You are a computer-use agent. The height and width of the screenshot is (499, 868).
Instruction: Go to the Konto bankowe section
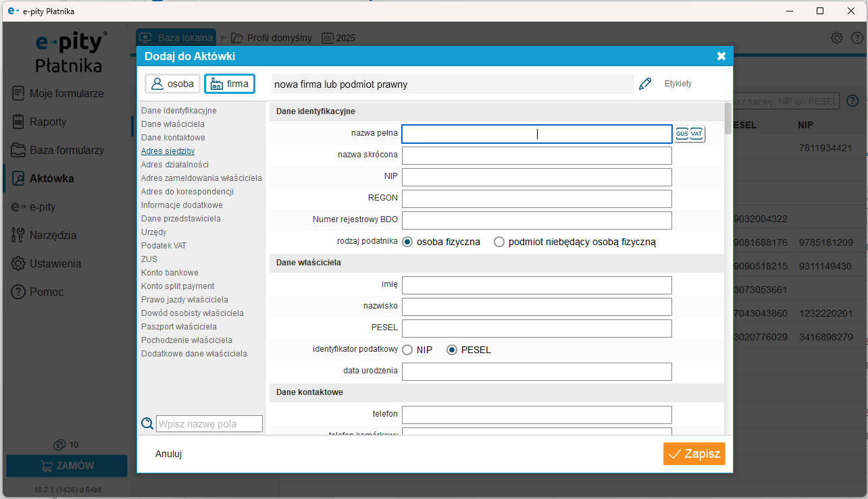[x=170, y=273]
